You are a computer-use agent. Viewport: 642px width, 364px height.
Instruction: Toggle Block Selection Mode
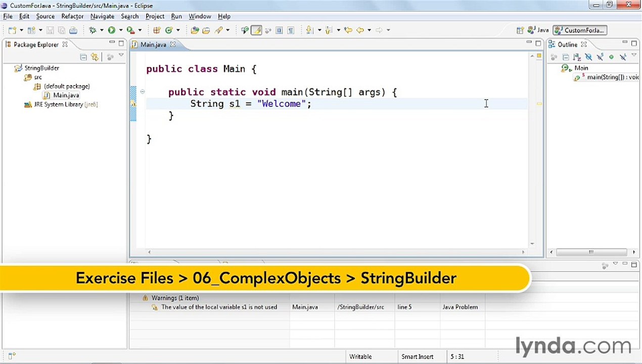(279, 30)
